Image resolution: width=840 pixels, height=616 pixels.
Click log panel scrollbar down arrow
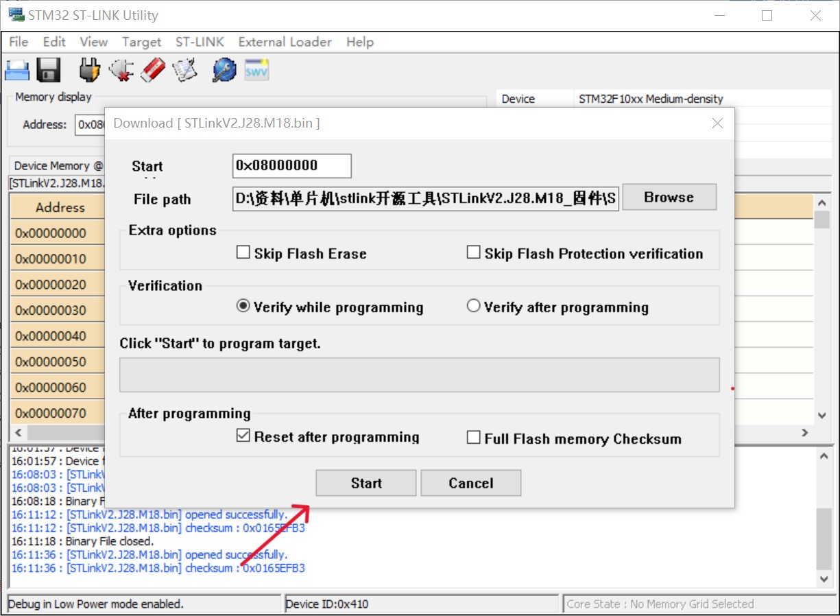tap(824, 579)
